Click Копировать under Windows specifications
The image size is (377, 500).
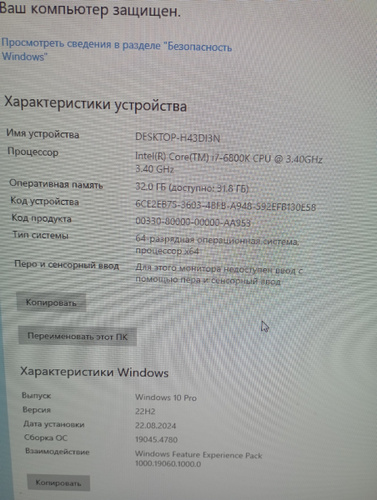click(58, 483)
